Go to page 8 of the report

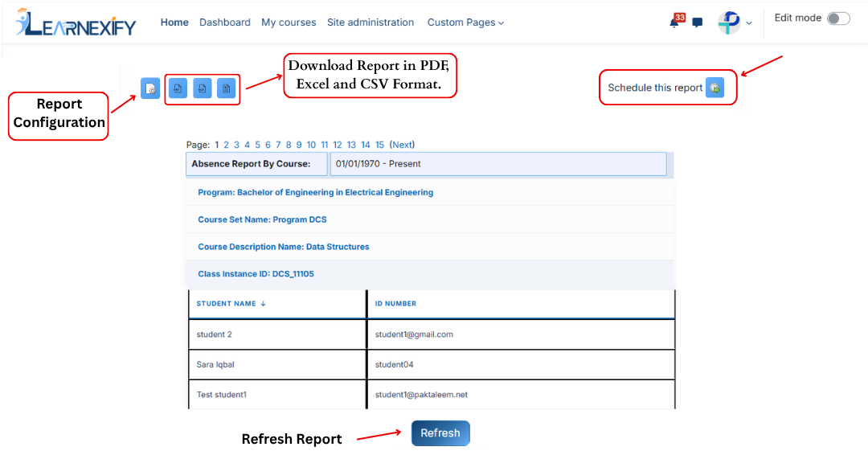(x=289, y=145)
